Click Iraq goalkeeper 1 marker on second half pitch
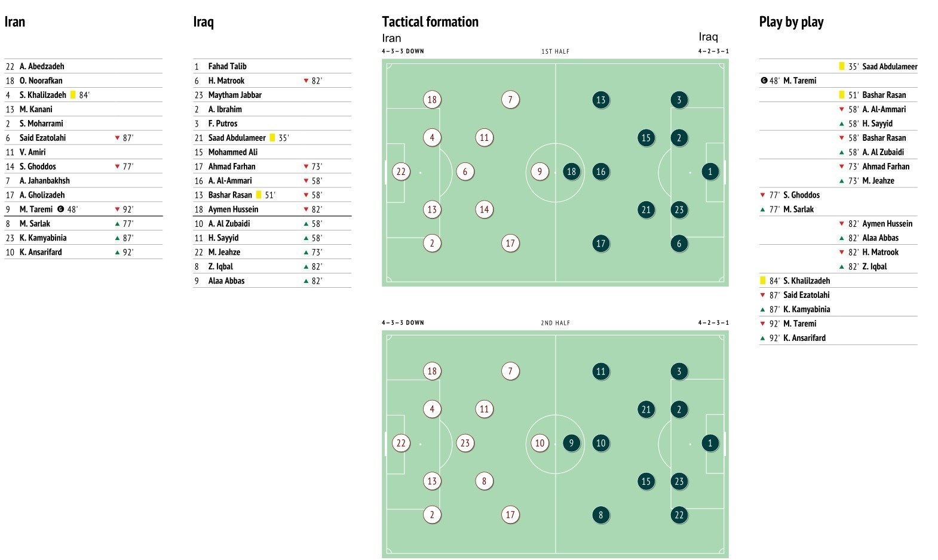Viewport: 938px width, 560px height. pos(710,443)
